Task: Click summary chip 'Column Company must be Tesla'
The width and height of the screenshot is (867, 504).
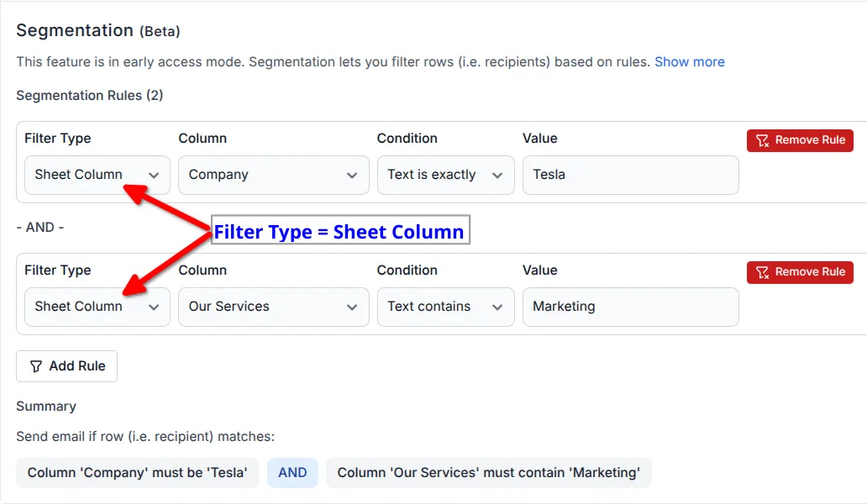Action: tap(137, 472)
